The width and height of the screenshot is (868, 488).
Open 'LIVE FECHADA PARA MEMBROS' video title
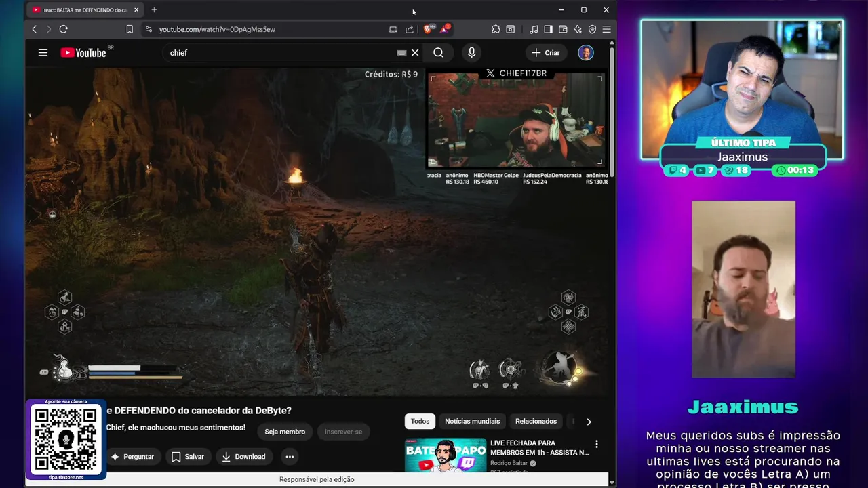[539, 447]
